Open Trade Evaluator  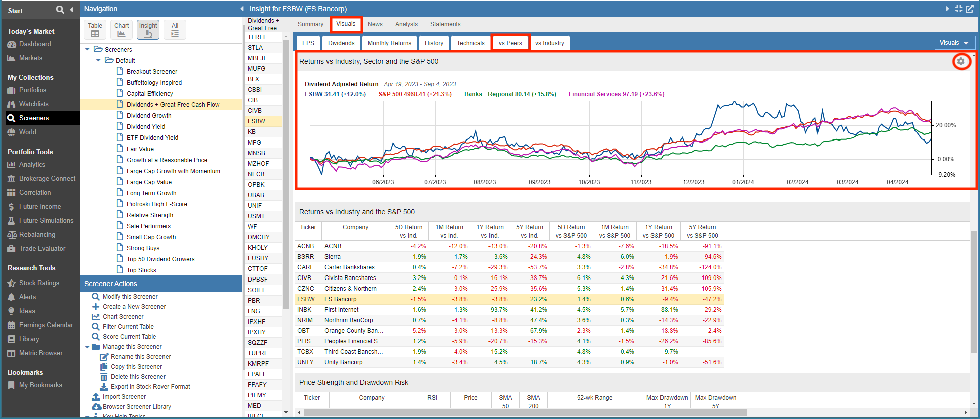(x=42, y=249)
